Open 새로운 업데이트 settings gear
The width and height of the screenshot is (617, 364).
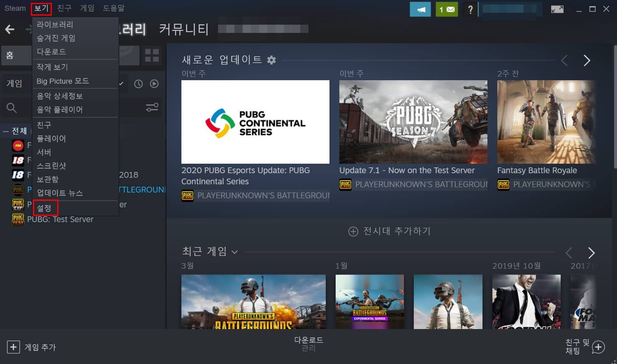tap(271, 60)
